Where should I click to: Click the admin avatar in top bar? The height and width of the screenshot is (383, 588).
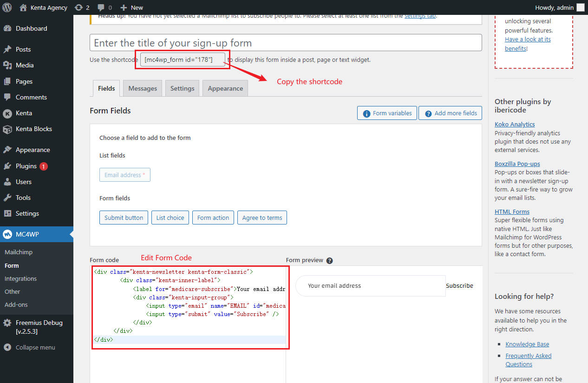[581, 7]
